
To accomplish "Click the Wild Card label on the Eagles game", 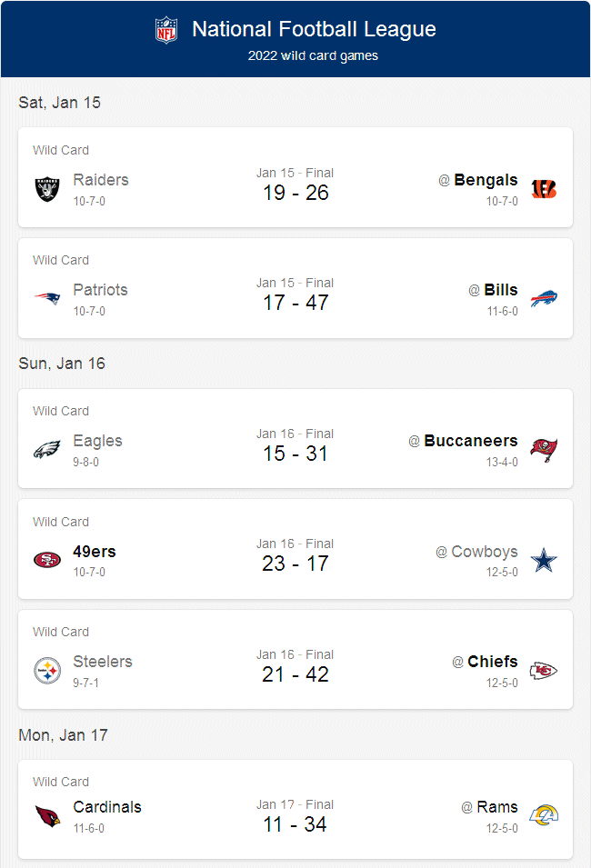I will click(61, 411).
